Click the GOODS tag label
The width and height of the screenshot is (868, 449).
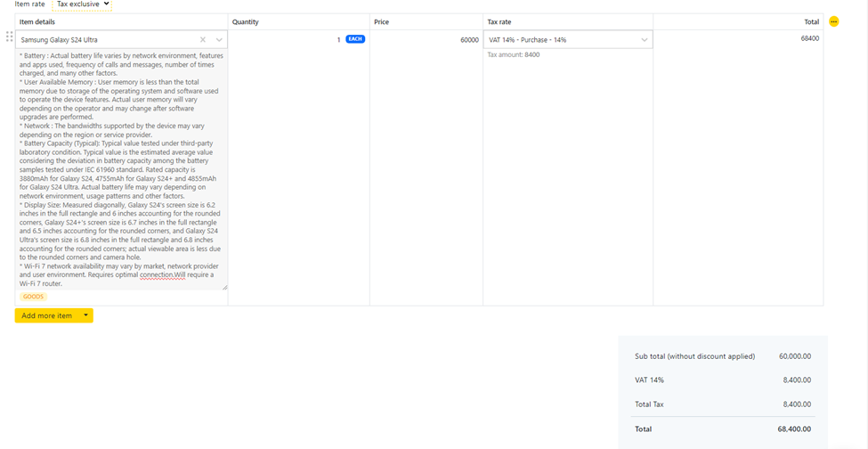point(33,297)
